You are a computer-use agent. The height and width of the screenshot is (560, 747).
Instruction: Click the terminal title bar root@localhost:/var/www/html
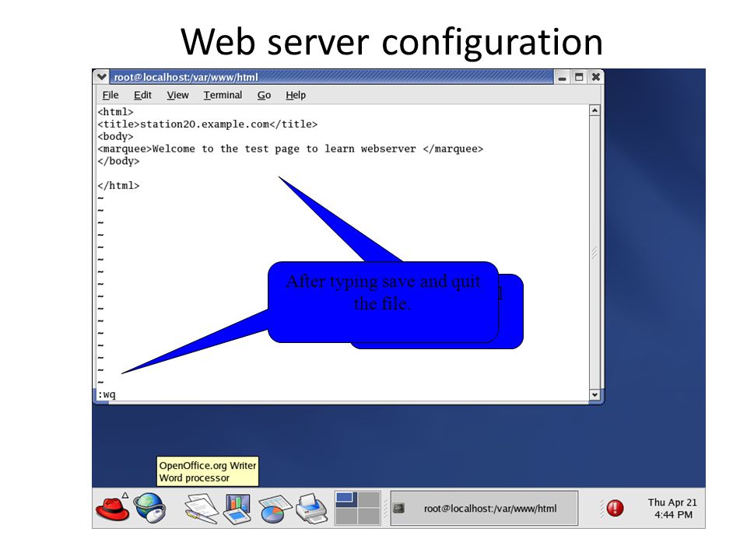click(x=331, y=77)
